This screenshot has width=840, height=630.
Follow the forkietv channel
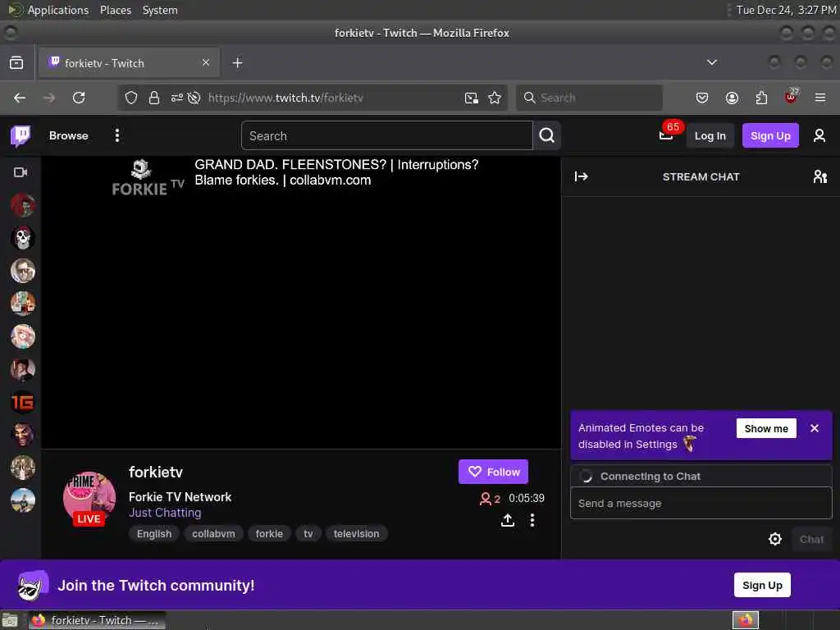[x=493, y=472]
